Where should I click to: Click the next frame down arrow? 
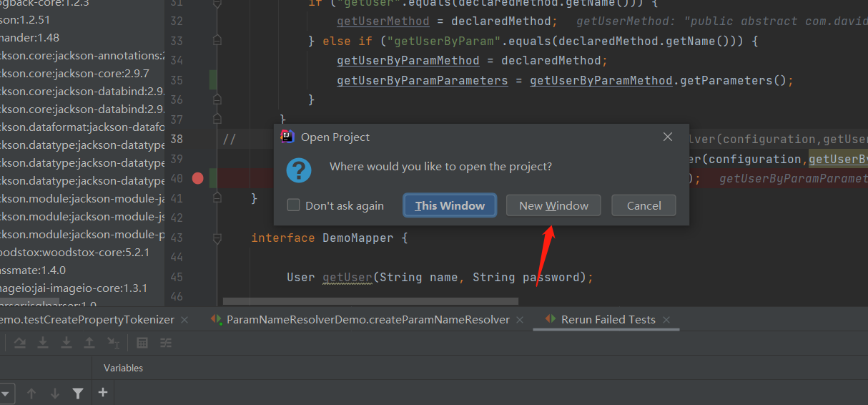(55, 393)
